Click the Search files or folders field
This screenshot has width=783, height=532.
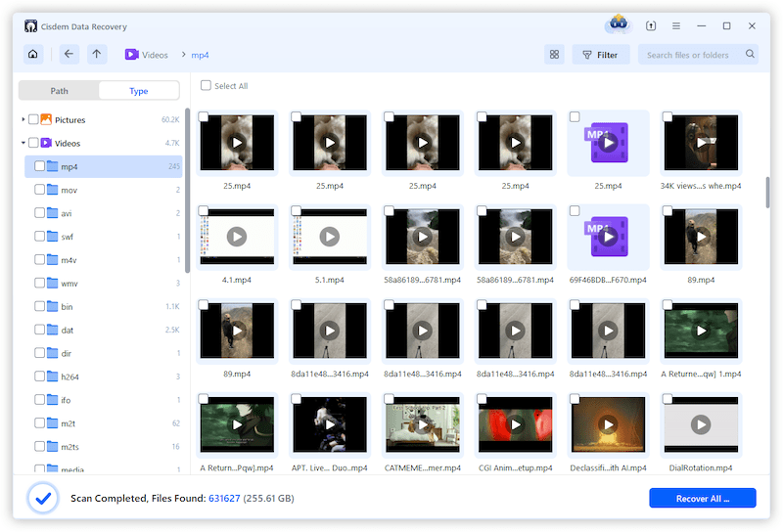coord(689,55)
